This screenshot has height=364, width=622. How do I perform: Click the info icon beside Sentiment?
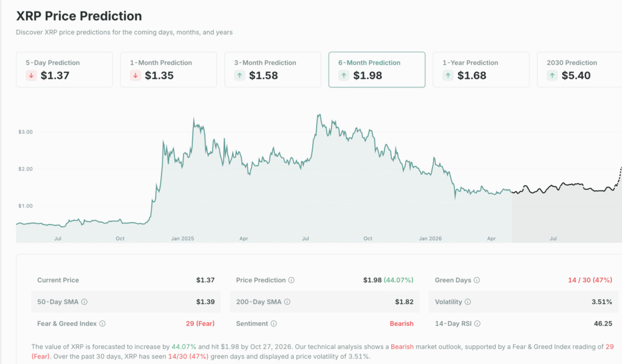tap(274, 324)
